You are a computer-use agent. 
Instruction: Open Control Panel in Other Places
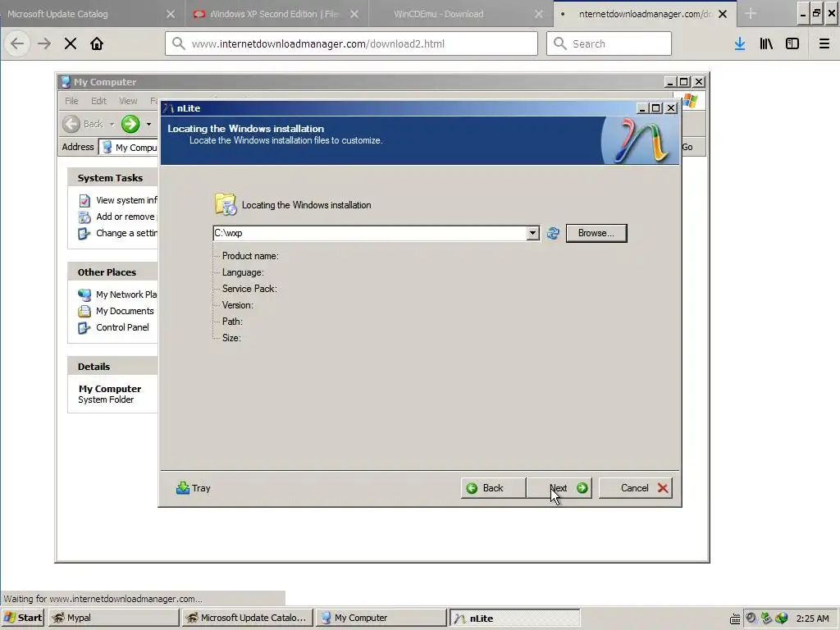click(123, 327)
